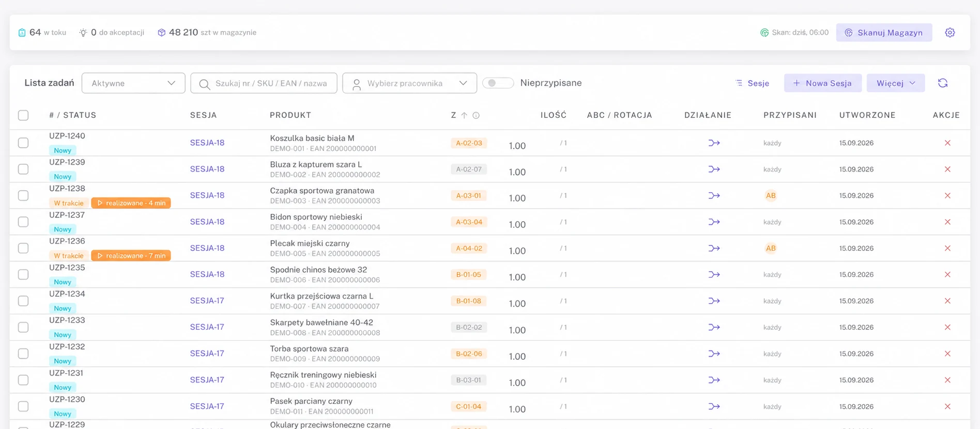Check the UZP-1236 row checkbox

23,248
